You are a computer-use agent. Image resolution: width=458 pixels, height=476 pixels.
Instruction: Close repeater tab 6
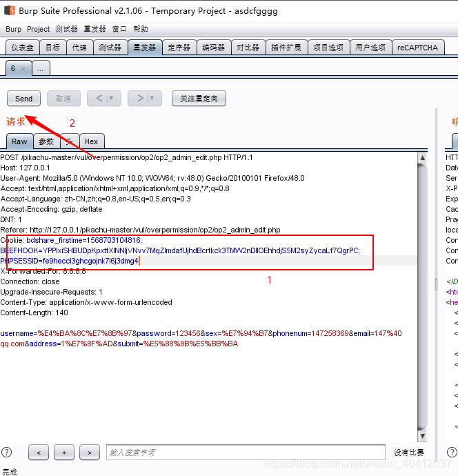point(23,68)
